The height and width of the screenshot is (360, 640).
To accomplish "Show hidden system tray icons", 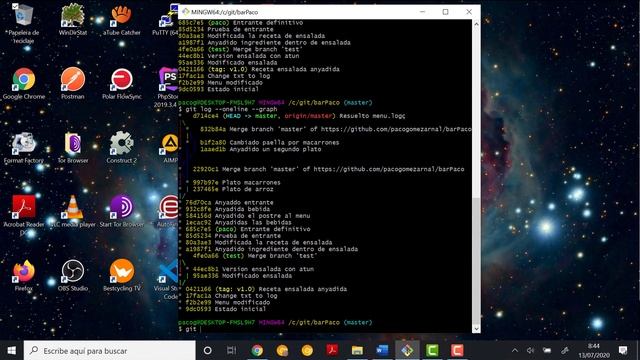I will tap(515, 350).
